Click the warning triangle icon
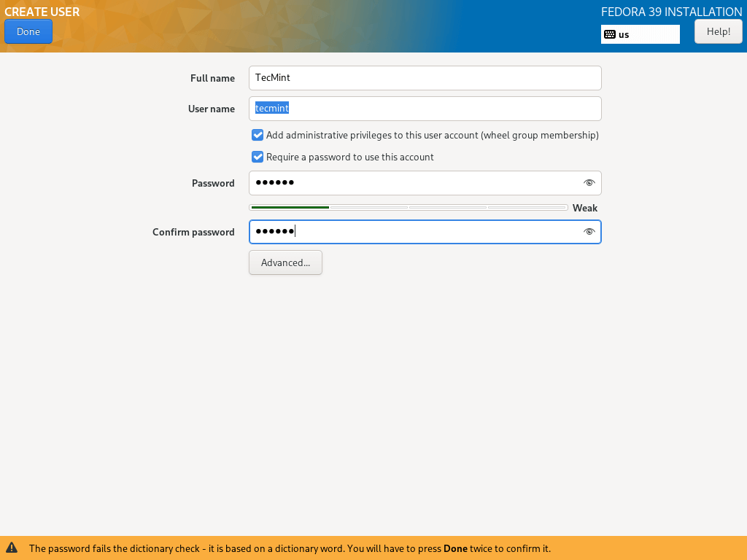 (12, 548)
